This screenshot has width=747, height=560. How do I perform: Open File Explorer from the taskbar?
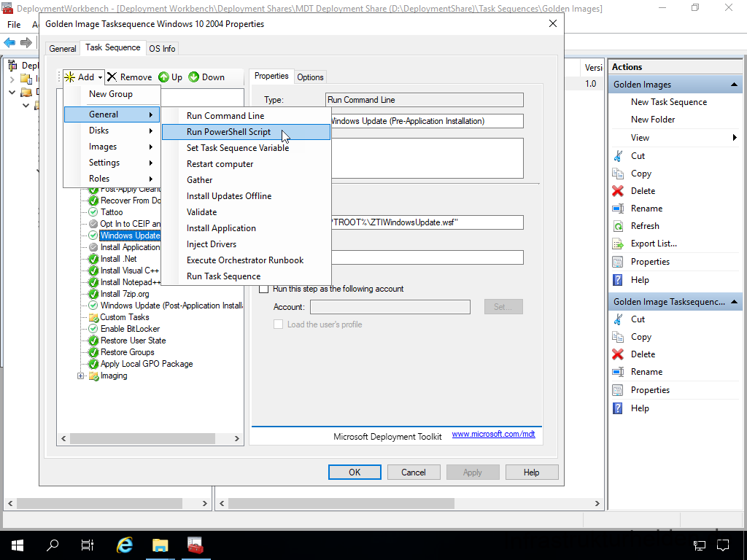(x=160, y=545)
